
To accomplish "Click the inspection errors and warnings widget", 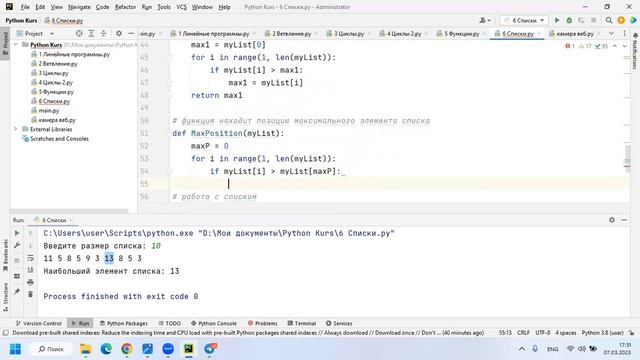I will (x=586, y=46).
